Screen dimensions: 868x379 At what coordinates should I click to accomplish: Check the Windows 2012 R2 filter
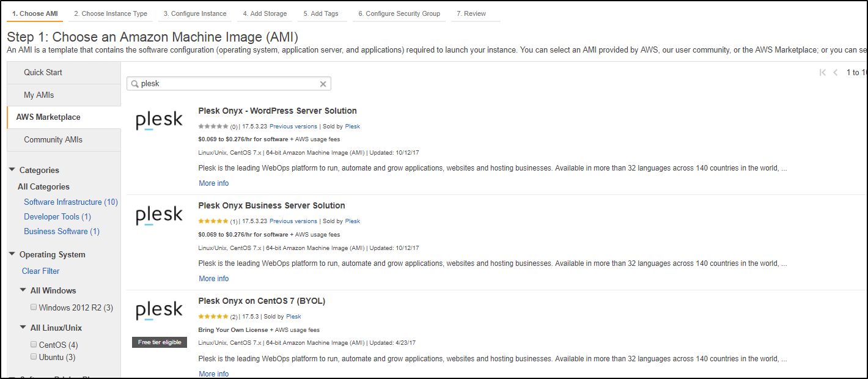[x=34, y=307]
